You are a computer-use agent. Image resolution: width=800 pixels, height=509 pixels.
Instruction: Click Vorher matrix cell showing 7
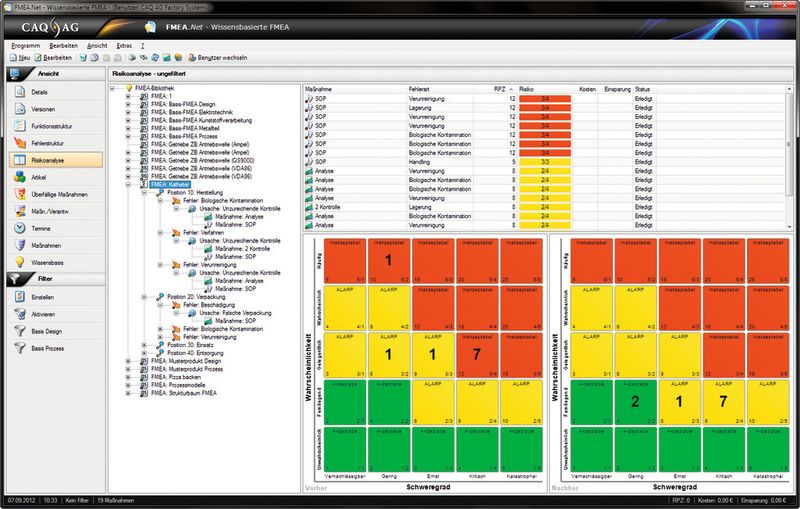tap(477, 354)
